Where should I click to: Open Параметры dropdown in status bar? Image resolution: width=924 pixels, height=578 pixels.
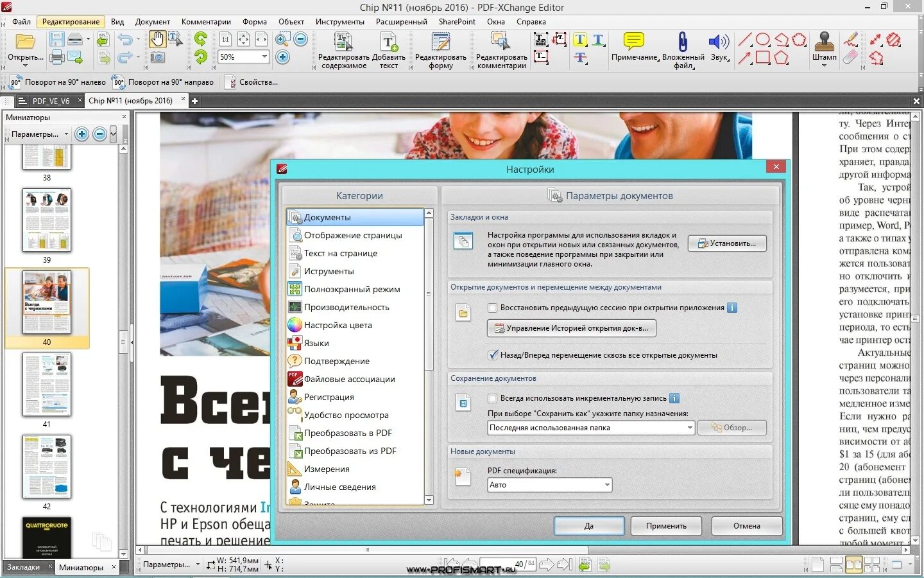(171, 565)
